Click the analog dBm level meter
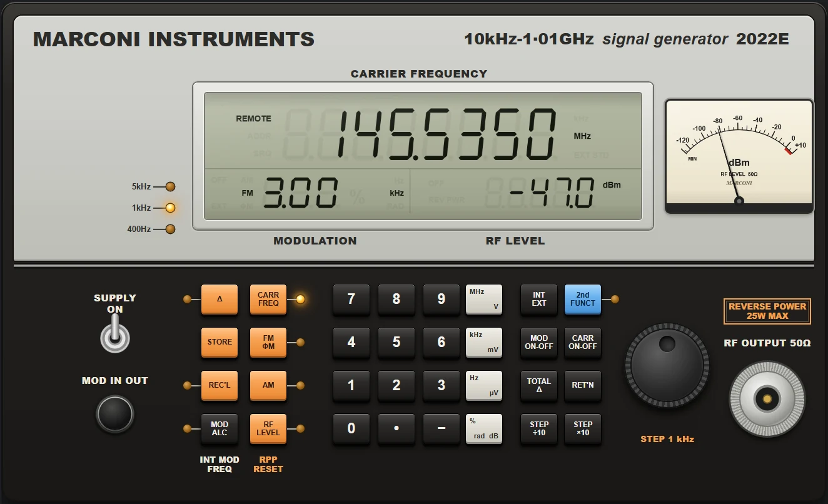Viewport: 828px width, 504px height. (x=739, y=156)
